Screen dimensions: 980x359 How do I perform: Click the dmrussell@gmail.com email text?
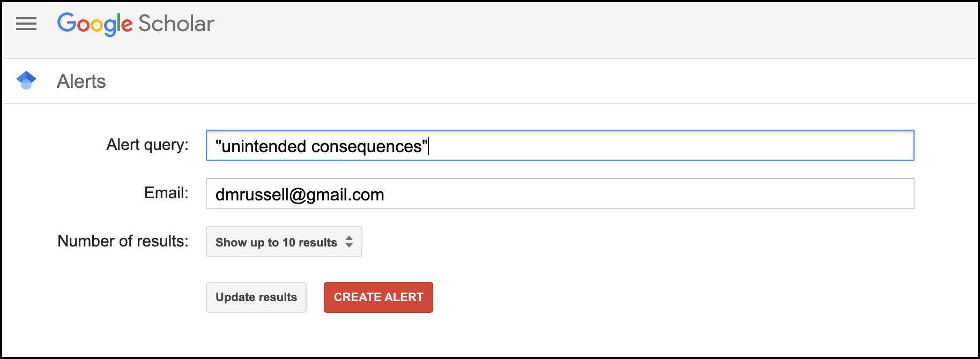(x=300, y=195)
